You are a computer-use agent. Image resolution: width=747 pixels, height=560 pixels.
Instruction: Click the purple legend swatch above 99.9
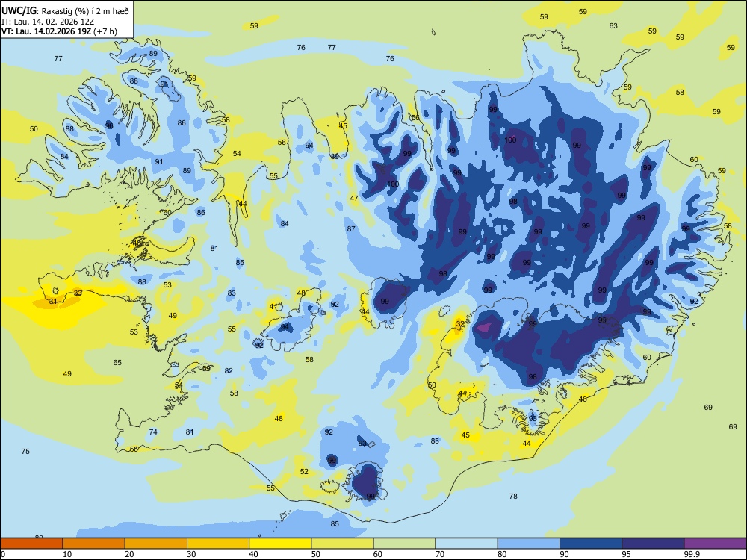tap(715, 544)
